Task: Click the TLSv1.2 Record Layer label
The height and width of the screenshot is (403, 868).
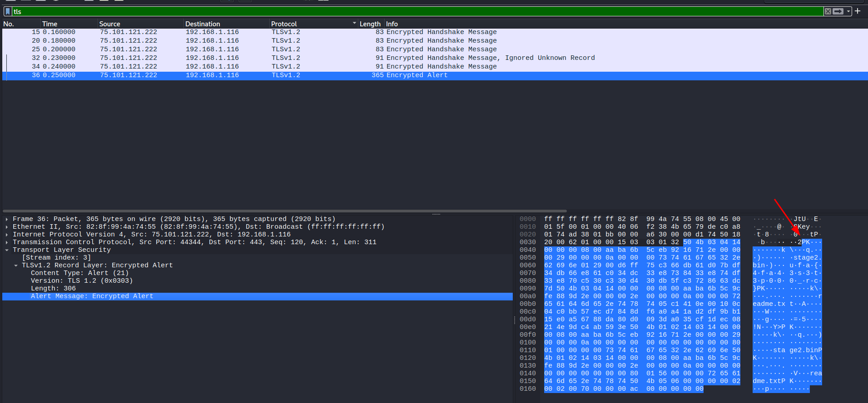Action: 97,265
